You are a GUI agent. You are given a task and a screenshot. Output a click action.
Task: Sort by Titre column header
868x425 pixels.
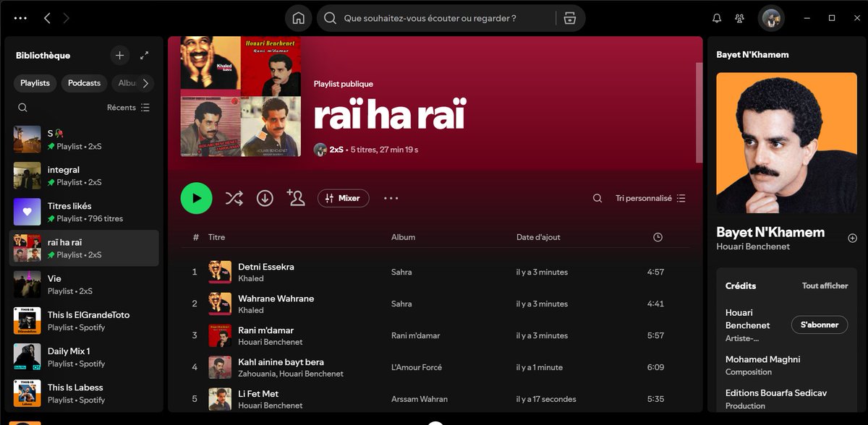pos(217,237)
